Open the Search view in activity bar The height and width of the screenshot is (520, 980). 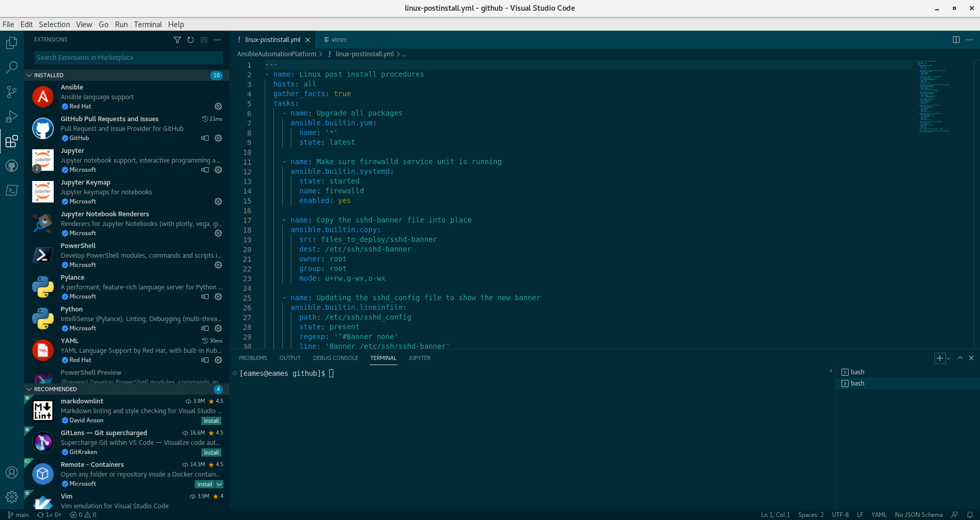[x=12, y=67]
